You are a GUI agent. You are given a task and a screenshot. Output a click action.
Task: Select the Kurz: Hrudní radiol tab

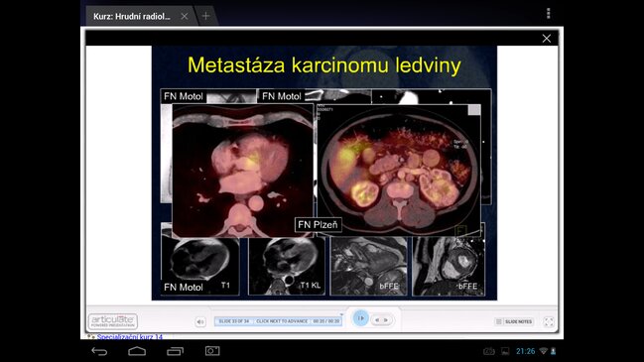tap(131, 17)
